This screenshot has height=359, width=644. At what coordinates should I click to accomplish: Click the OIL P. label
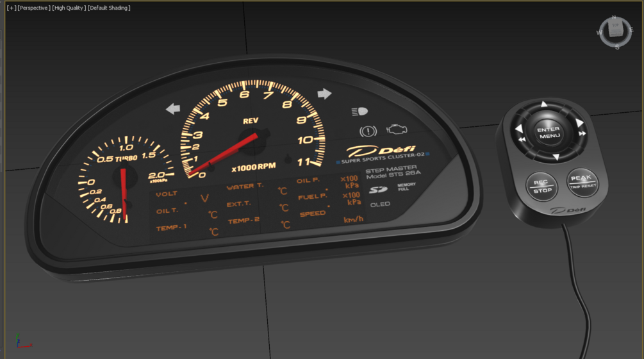point(308,180)
